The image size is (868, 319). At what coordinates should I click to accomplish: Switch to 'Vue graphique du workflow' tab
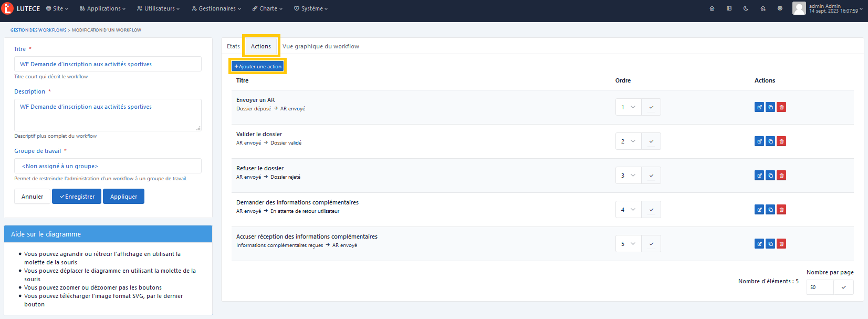[x=321, y=46]
